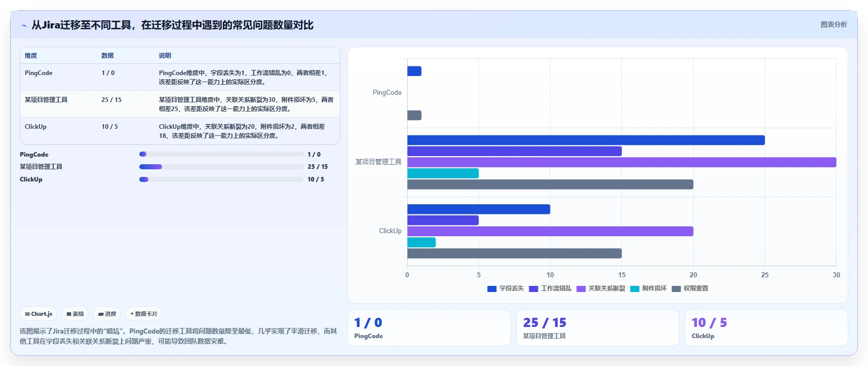Click the chart title heading text
Image resolution: width=868 pixels, height=366 pixels.
click(172, 25)
